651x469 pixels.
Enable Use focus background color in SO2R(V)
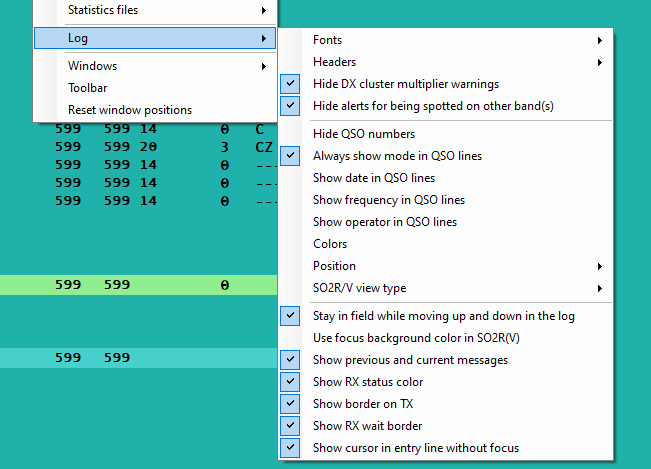(x=446, y=338)
